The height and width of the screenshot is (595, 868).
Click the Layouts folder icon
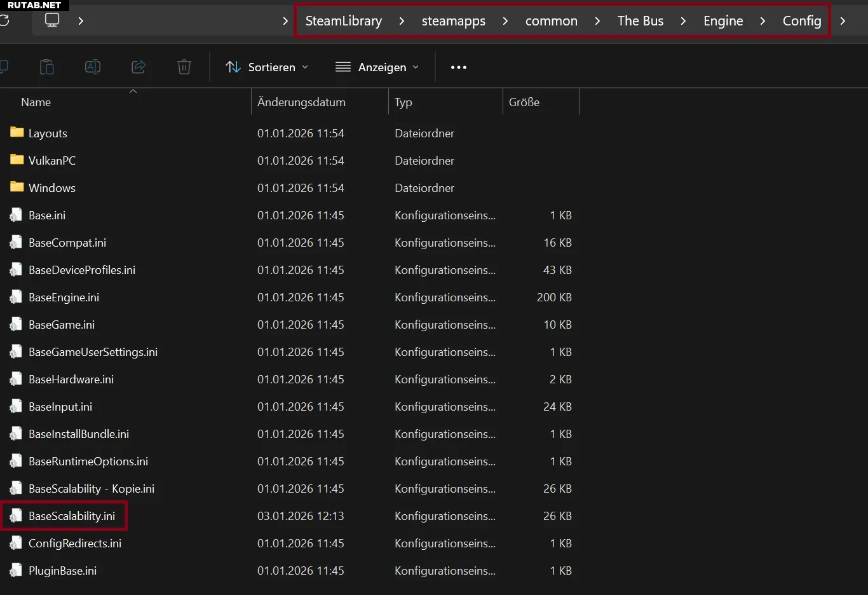pos(17,133)
